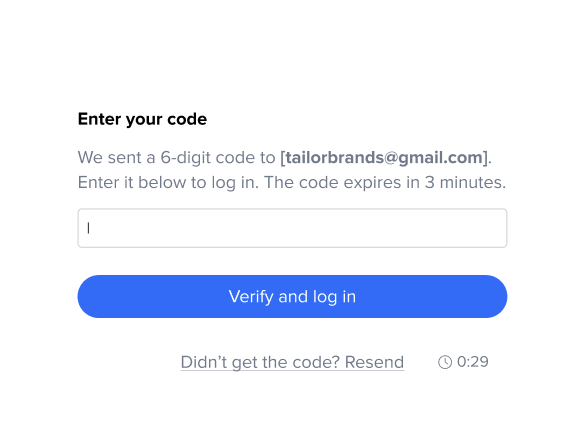Screen dimensions: 584x430
Task: Submit with Verify and log in button
Action: (x=292, y=296)
